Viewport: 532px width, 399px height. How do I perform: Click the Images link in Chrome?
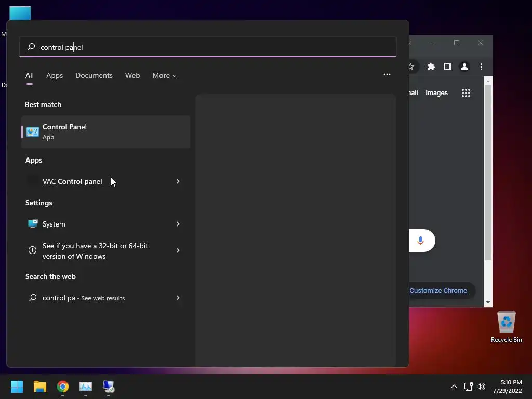point(436,92)
